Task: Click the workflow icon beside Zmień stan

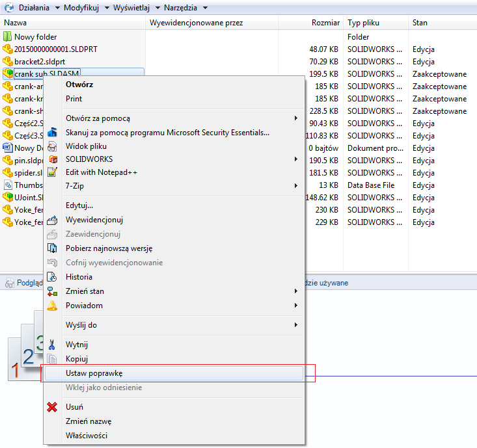Action: point(53,291)
